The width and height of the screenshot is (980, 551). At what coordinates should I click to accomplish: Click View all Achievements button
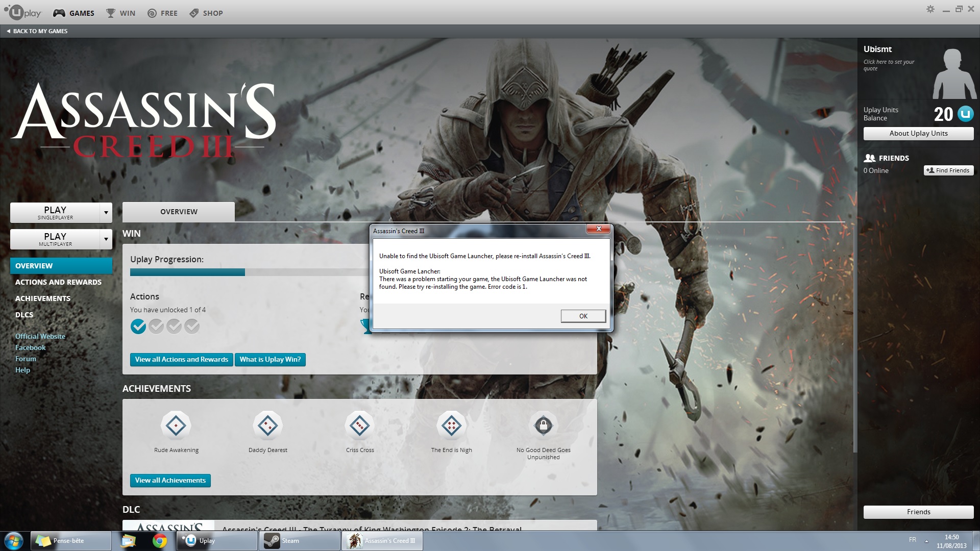(170, 481)
